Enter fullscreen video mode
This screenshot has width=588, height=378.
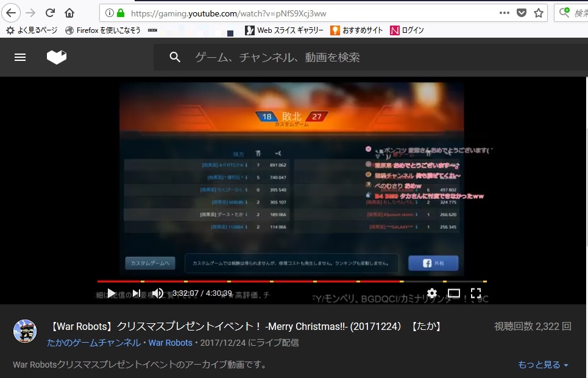pos(476,293)
